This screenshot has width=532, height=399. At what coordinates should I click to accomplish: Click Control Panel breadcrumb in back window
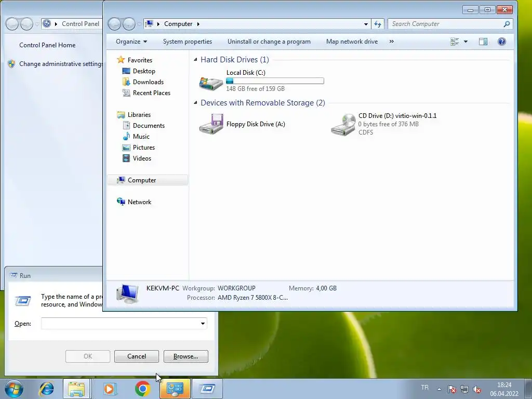(81, 24)
